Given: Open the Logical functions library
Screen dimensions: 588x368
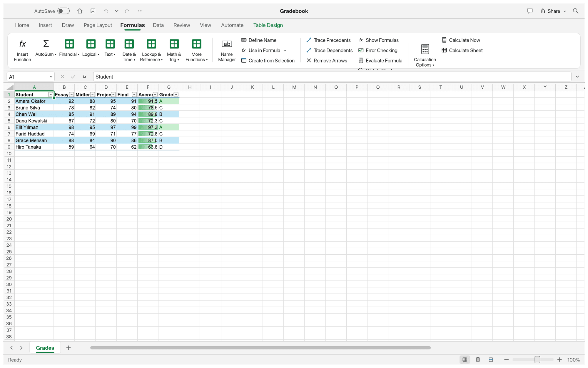Looking at the screenshot, I should [x=91, y=48].
